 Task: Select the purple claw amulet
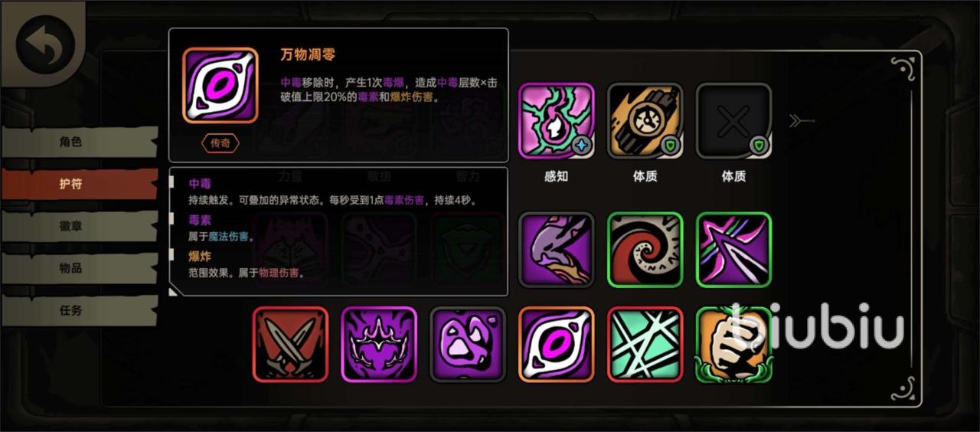coord(557,250)
